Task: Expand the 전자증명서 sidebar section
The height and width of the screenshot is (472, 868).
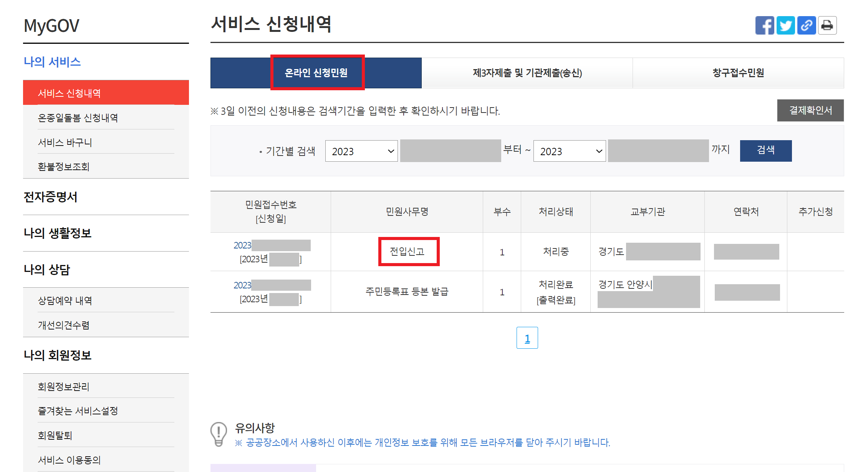Action: click(50, 197)
